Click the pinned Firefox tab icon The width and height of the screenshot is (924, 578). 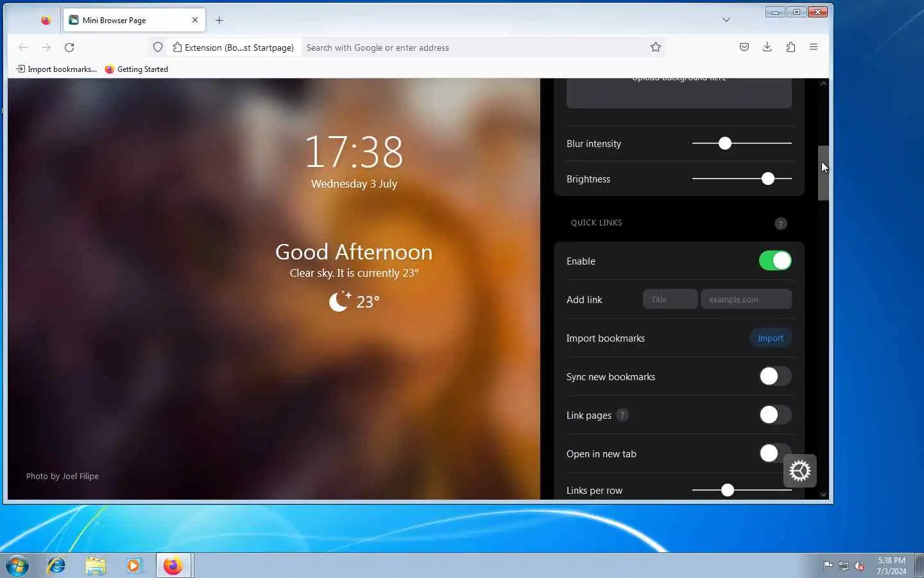pyautogui.click(x=46, y=20)
